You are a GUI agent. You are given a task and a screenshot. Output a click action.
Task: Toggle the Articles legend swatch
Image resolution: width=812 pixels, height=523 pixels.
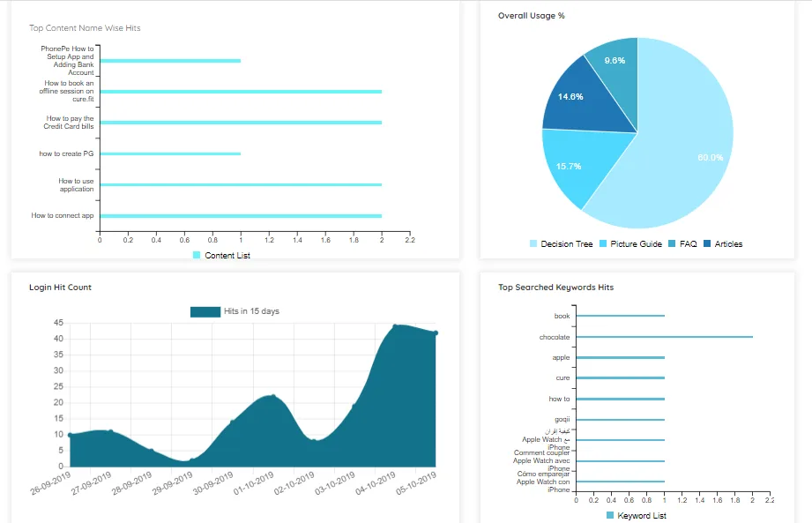tap(707, 244)
